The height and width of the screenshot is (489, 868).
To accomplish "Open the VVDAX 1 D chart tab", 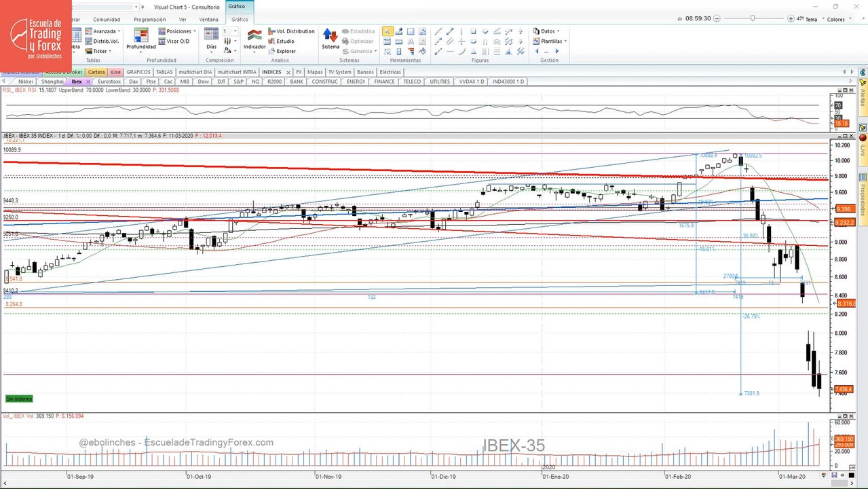I will point(472,81).
